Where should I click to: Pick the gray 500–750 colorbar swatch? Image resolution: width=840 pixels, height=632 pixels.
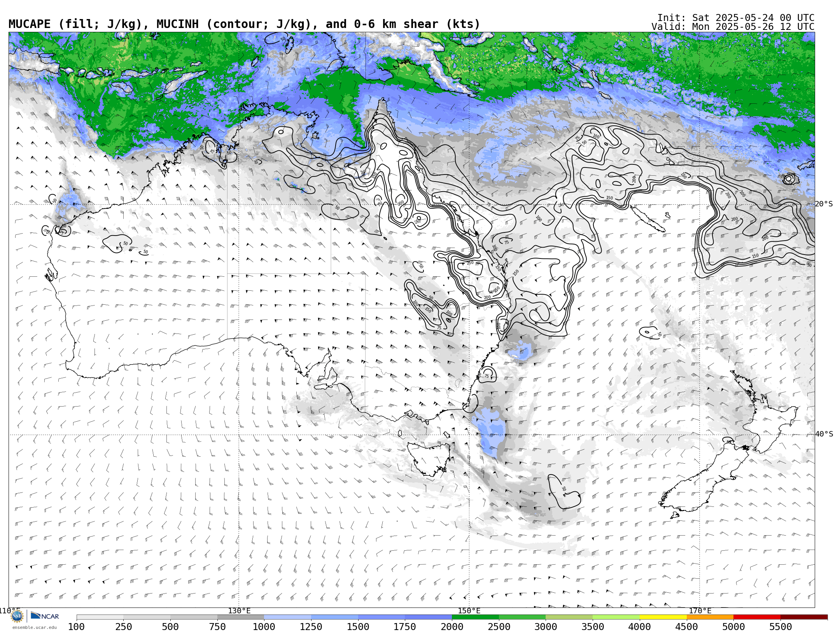194,617
